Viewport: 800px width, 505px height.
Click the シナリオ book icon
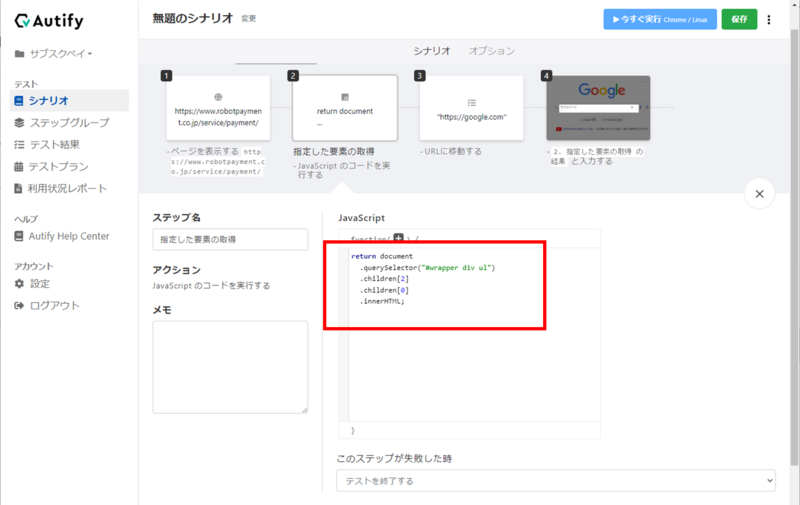[x=19, y=100]
